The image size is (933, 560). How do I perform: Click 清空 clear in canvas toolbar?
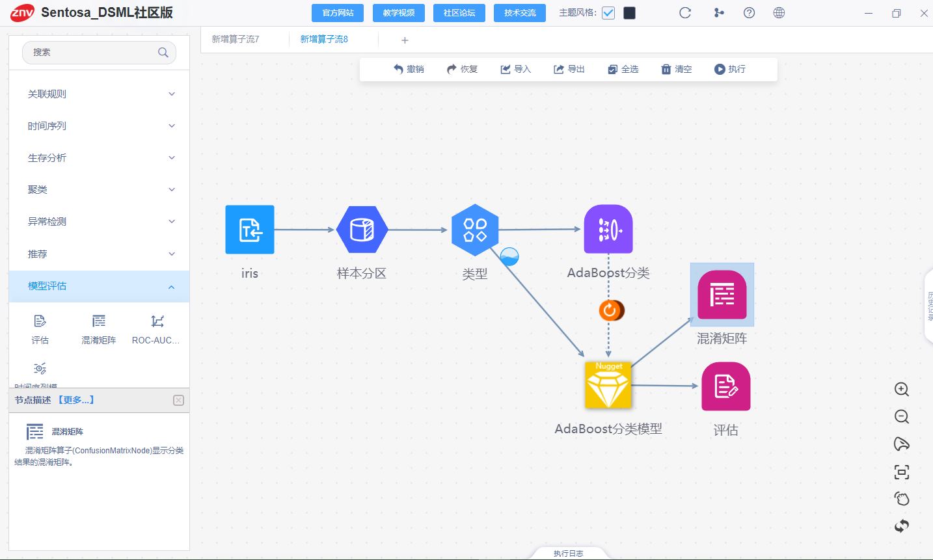click(676, 70)
